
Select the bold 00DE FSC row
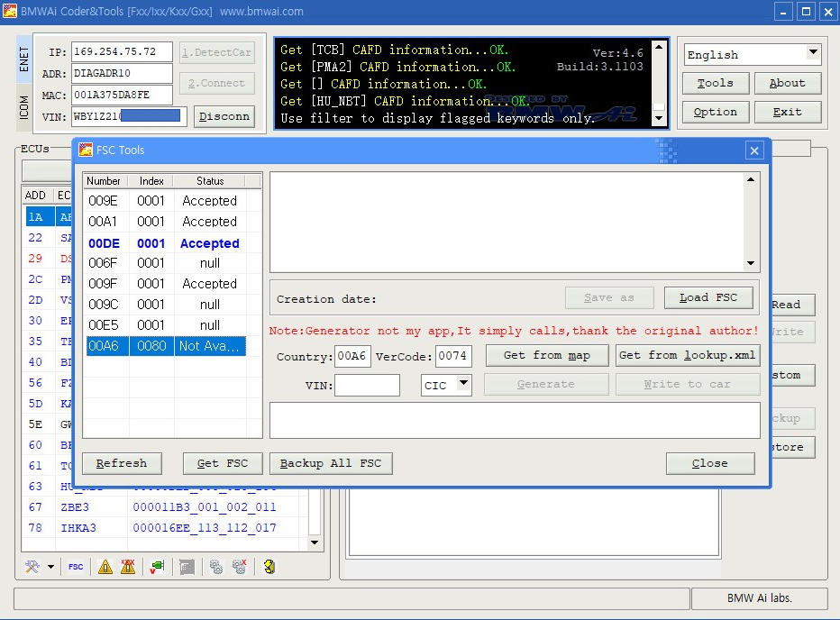click(x=166, y=243)
